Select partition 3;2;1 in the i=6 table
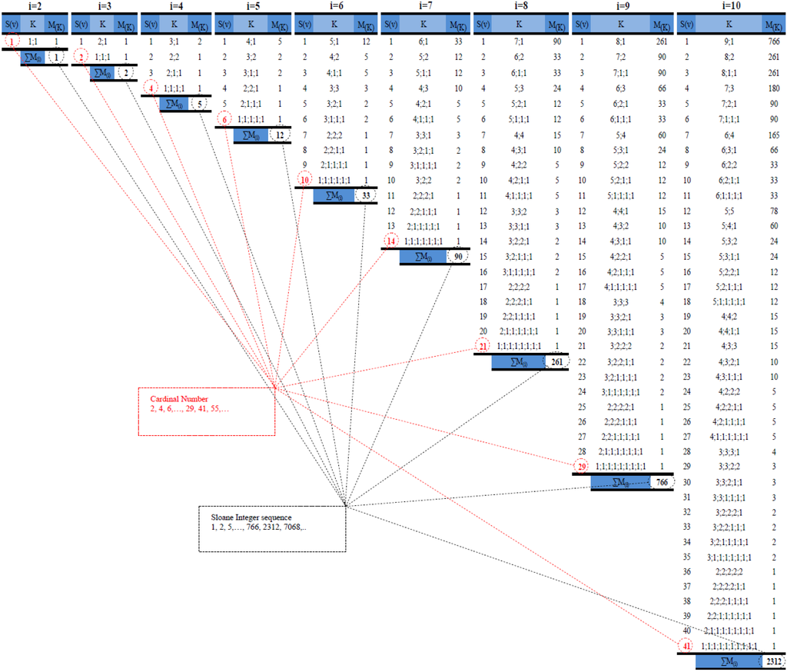The image size is (787, 672). 334,104
